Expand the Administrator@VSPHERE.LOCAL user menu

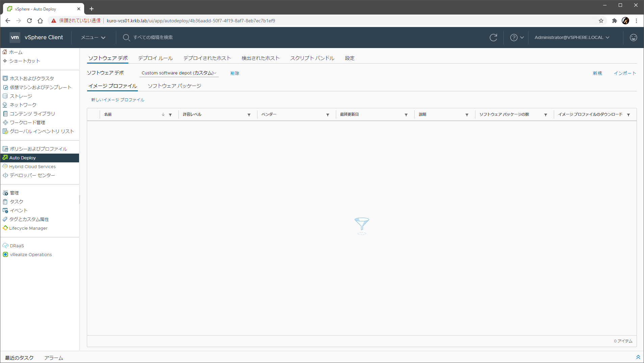(x=572, y=38)
